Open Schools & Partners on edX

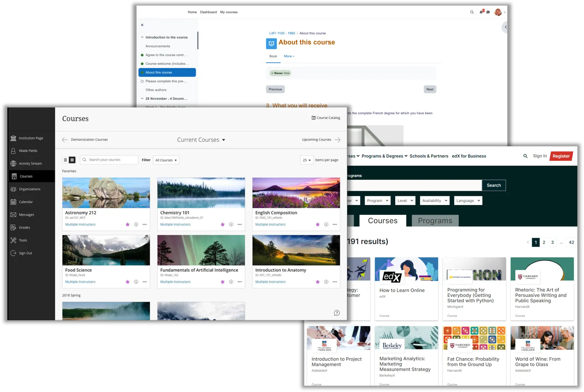pyautogui.click(x=429, y=156)
